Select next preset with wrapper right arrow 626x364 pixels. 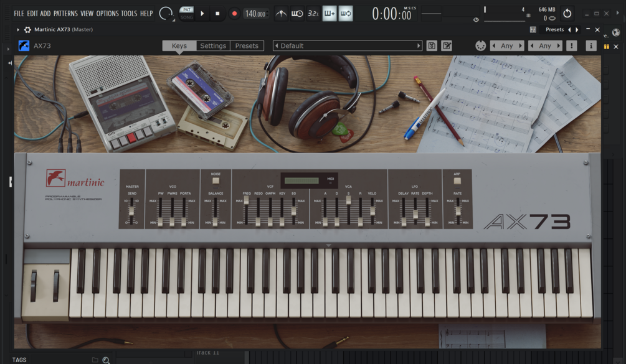click(577, 29)
